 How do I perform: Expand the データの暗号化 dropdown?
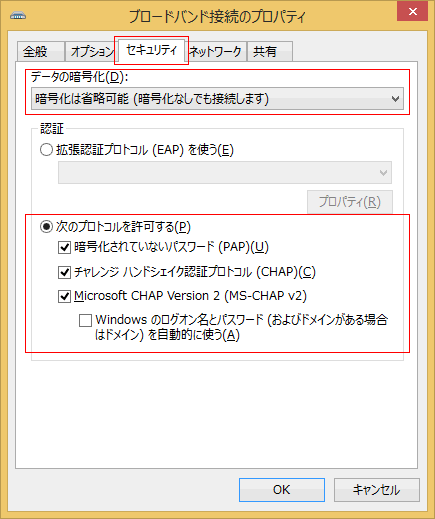point(217,99)
